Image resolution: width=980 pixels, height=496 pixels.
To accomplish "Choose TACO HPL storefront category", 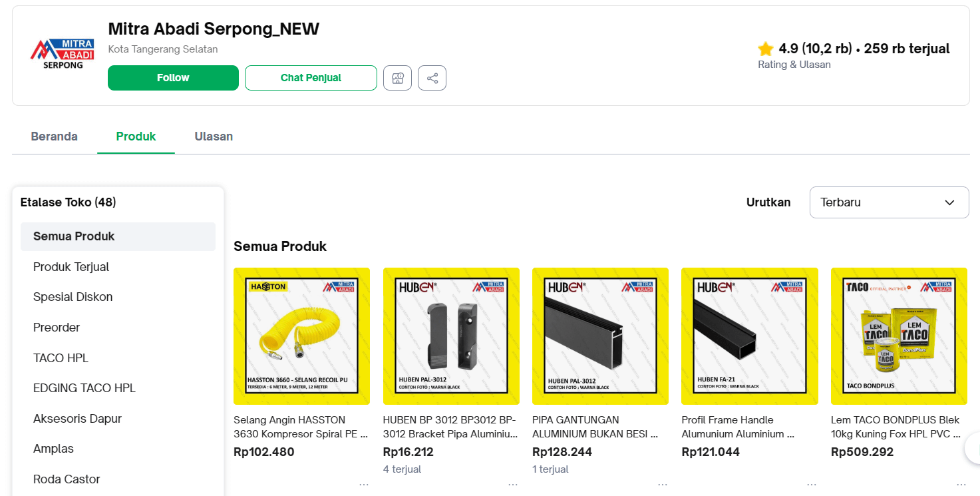I will [x=61, y=358].
